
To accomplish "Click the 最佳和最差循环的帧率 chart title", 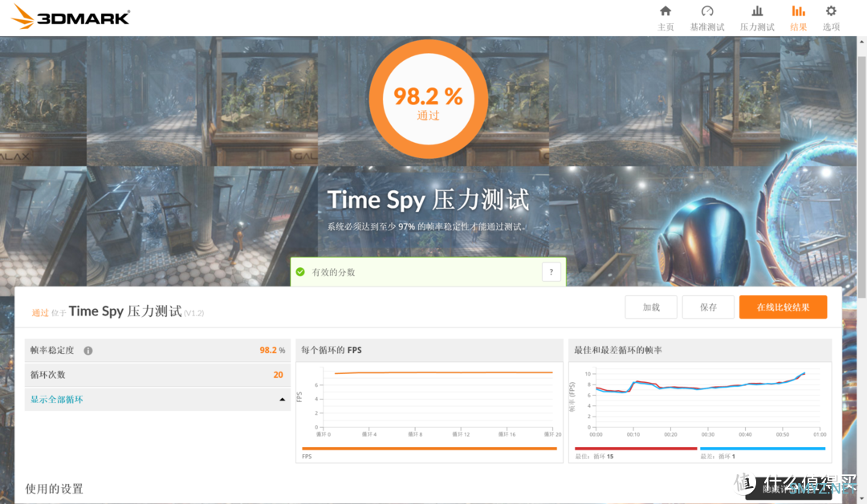I will pos(617,350).
